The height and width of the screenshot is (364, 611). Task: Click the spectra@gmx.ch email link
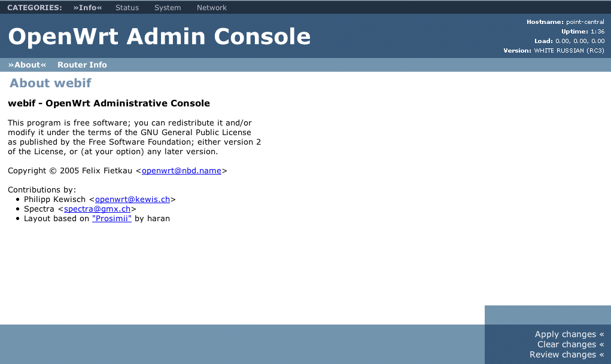[x=97, y=209]
